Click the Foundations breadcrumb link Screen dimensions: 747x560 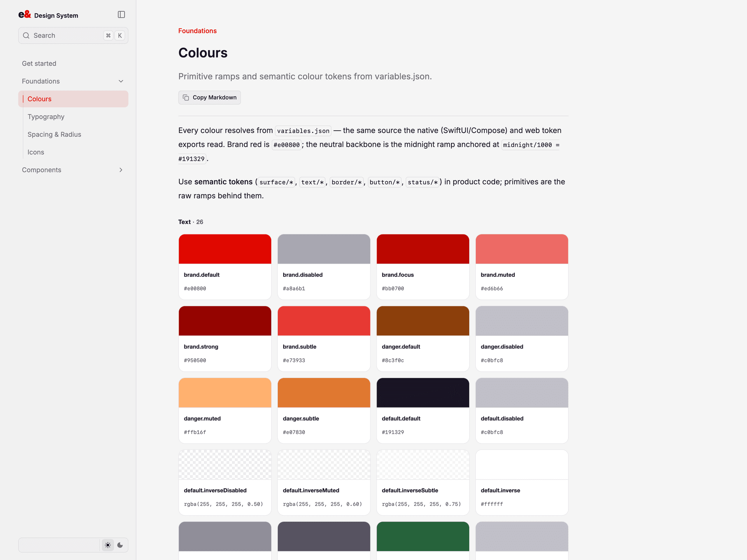pyautogui.click(x=198, y=31)
